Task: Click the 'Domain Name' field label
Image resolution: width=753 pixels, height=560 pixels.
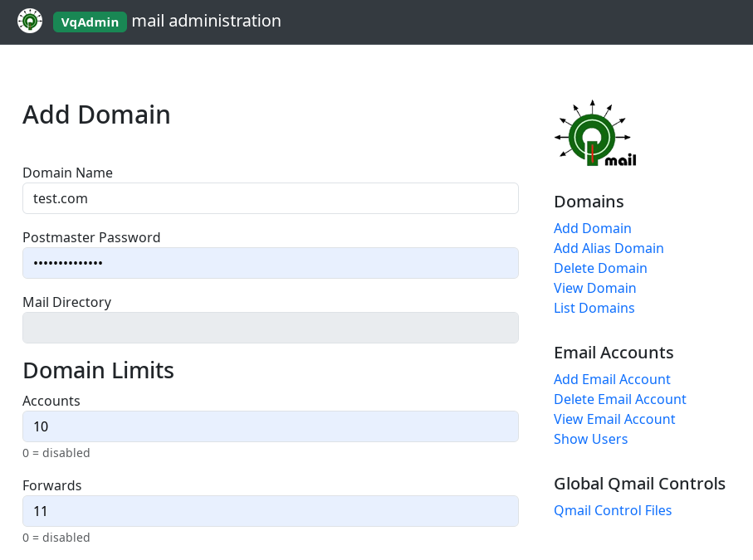Action: tap(68, 173)
